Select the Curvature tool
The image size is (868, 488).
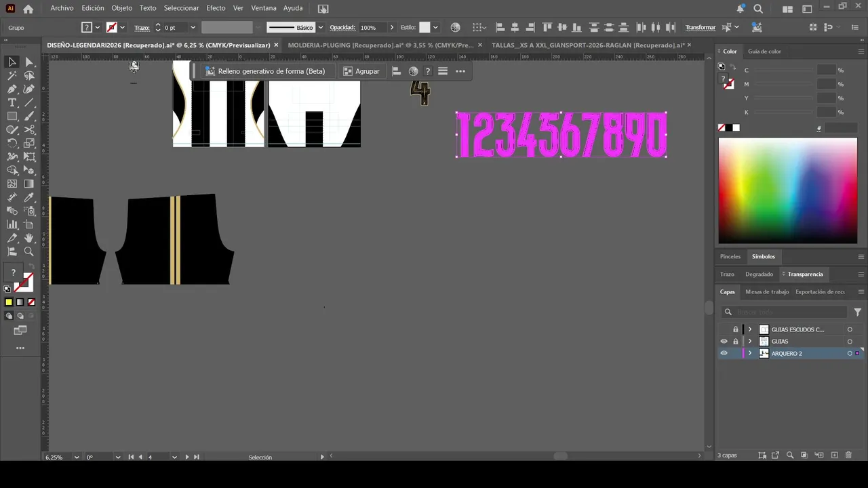pos(29,89)
